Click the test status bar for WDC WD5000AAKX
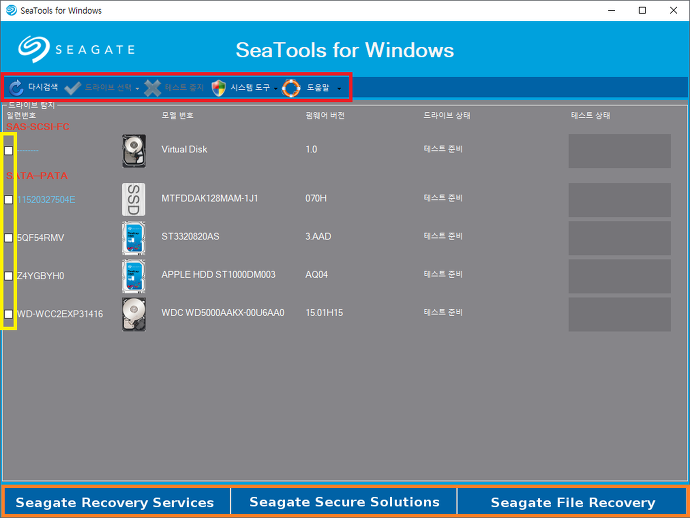The width and height of the screenshot is (690, 518). (x=620, y=314)
